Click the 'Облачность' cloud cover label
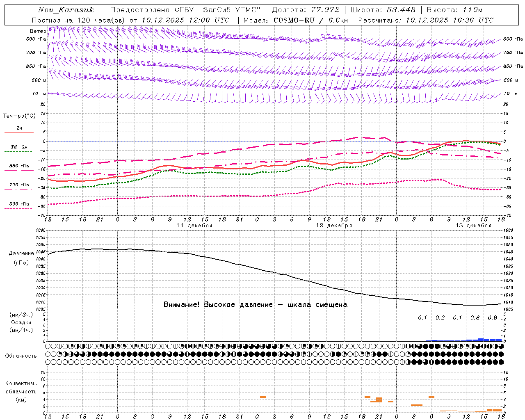 pyautogui.click(x=21, y=356)
